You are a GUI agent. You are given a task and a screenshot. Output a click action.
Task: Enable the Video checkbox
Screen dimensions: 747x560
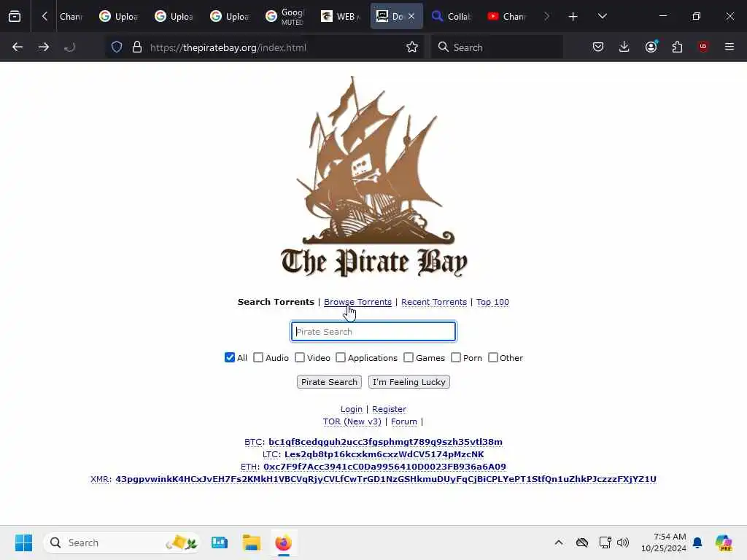(300, 357)
